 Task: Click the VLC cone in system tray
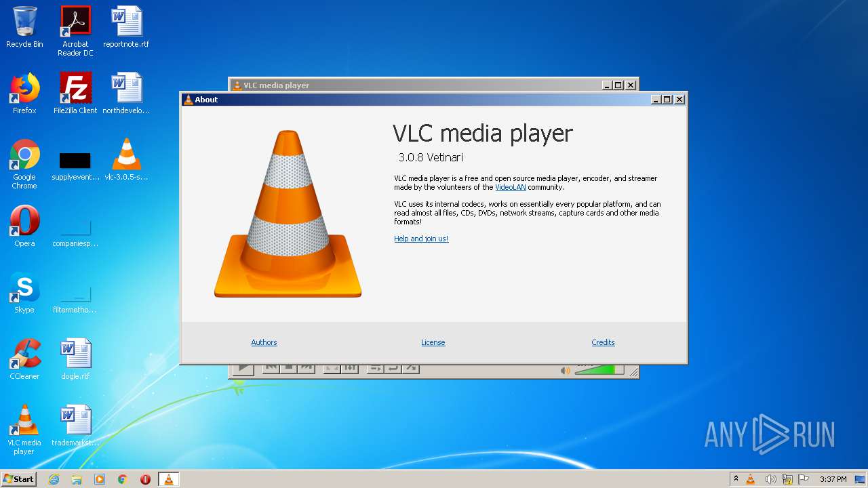click(x=751, y=479)
